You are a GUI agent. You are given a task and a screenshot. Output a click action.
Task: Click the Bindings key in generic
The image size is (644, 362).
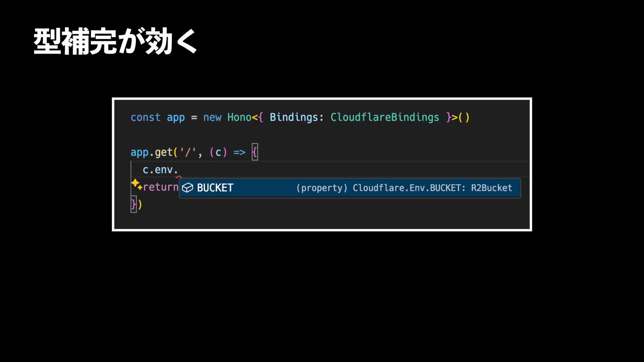click(x=293, y=117)
